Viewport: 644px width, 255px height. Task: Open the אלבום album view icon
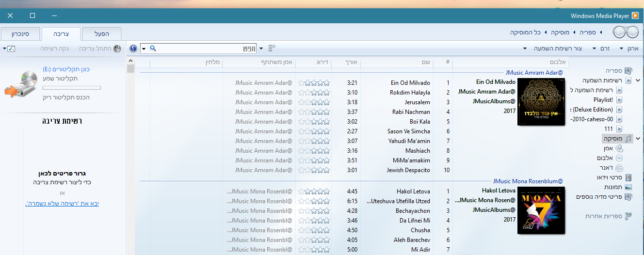click(619, 158)
